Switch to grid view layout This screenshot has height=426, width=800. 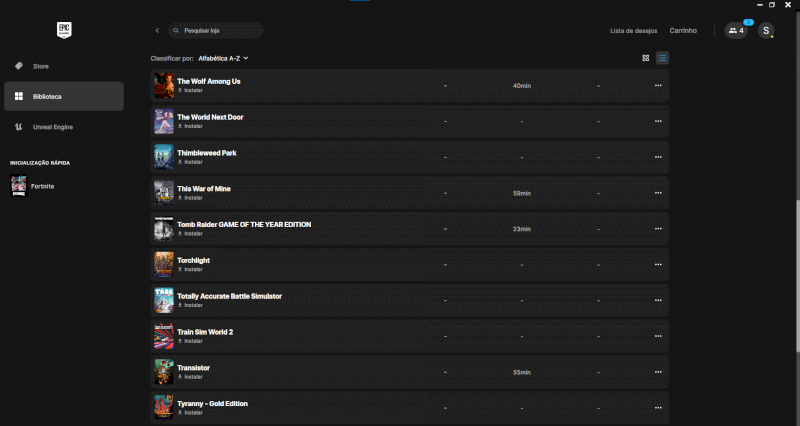point(646,58)
